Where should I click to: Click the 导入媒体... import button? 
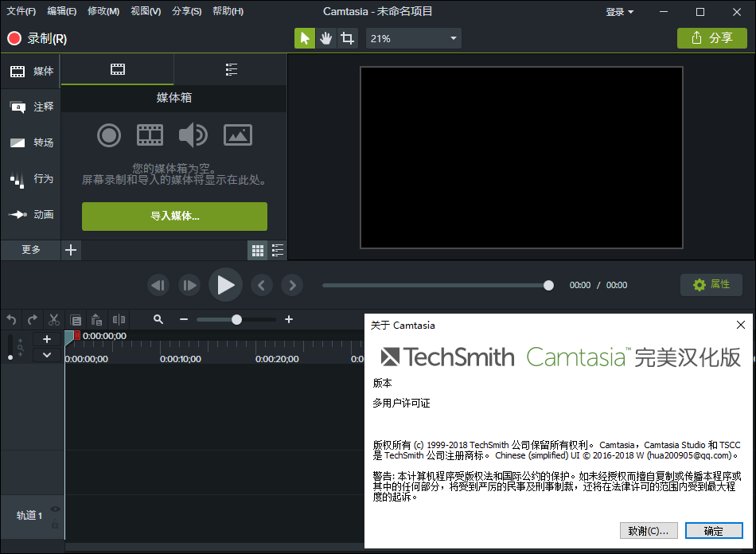tap(174, 216)
